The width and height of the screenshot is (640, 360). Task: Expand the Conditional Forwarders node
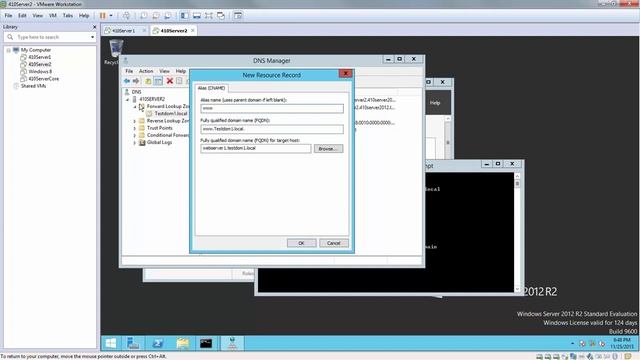coord(135,136)
